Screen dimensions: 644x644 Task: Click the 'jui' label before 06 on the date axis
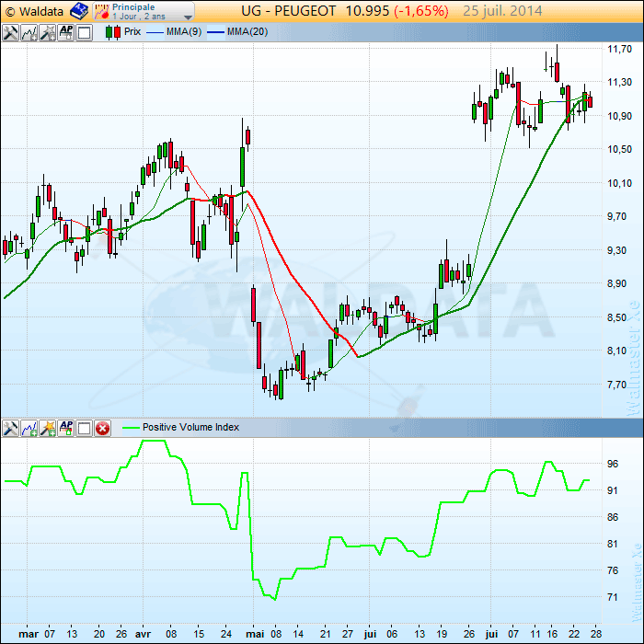(370, 634)
